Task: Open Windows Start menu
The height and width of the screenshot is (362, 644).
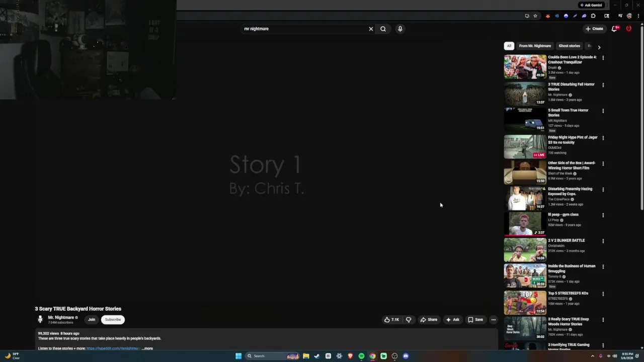Action: 238,356
